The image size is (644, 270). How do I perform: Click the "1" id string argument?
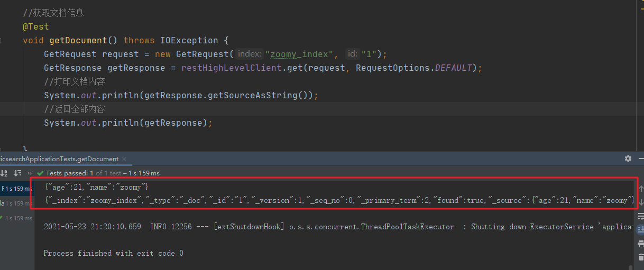pos(369,54)
